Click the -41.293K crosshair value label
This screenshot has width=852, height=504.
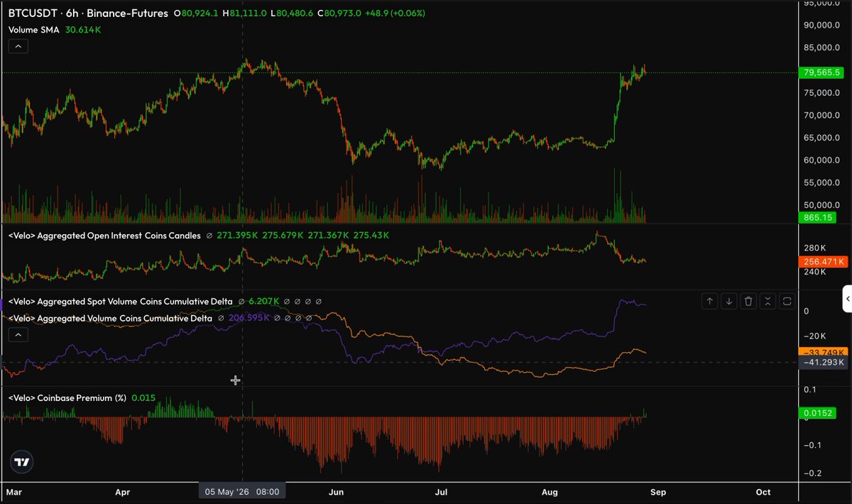(x=822, y=363)
